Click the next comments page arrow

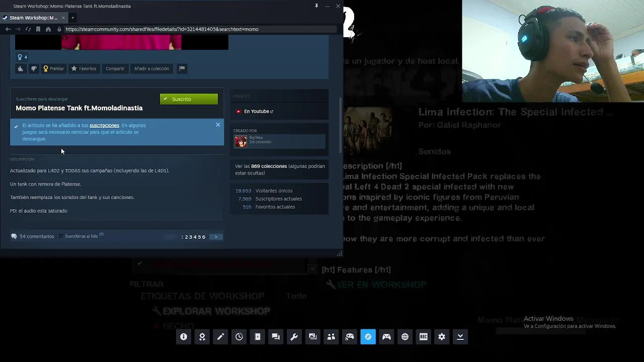click(216, 237)
